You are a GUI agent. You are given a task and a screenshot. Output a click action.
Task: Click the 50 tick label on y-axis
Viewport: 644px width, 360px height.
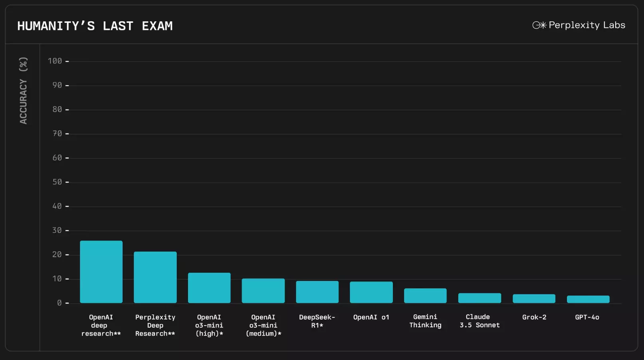pyautogui.click(x=57, y=182)
